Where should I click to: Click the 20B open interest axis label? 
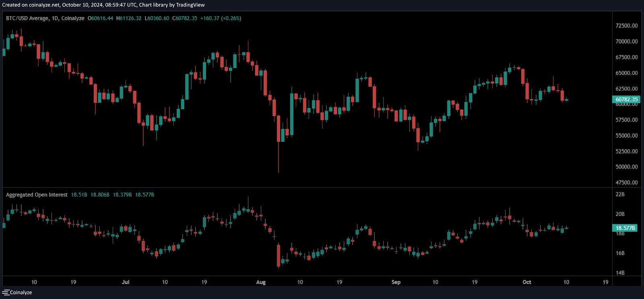tap(620, 214)
